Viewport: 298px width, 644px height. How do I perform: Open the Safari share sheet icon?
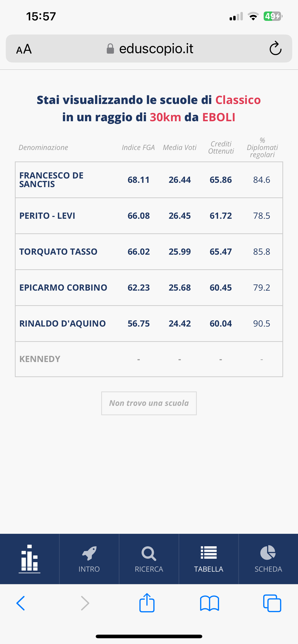(147, 603)
